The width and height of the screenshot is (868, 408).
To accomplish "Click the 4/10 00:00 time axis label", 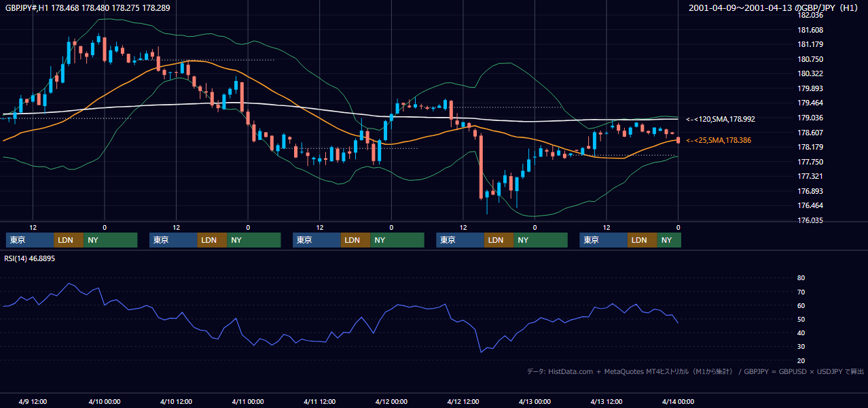I will pos(104,401).
